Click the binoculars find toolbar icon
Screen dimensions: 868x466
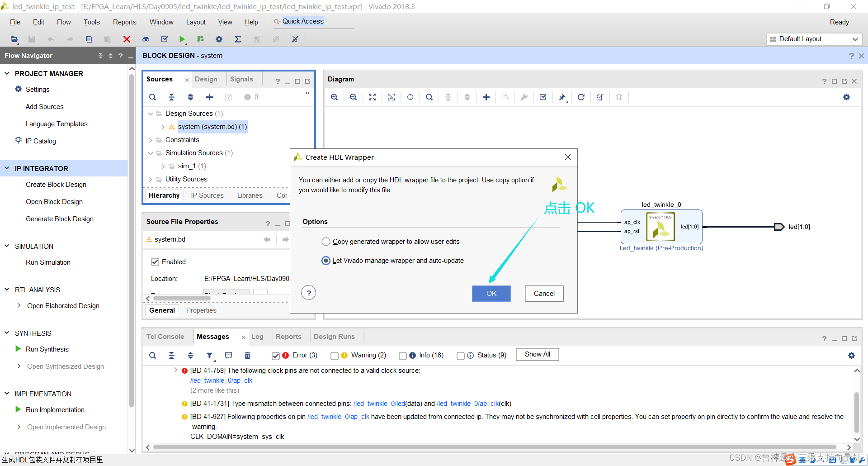pos(146,39)
